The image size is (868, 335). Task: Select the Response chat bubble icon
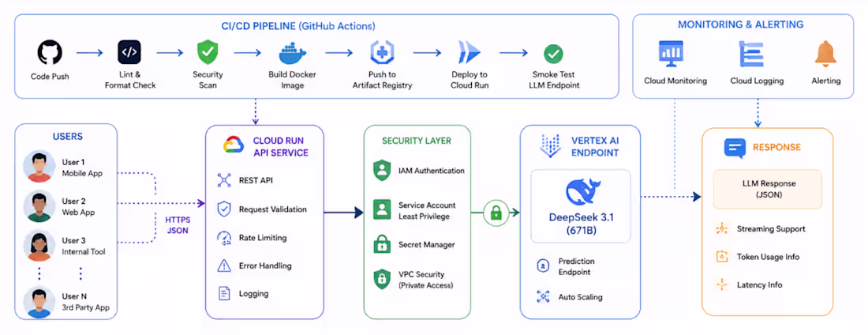(x=735, y=148)
